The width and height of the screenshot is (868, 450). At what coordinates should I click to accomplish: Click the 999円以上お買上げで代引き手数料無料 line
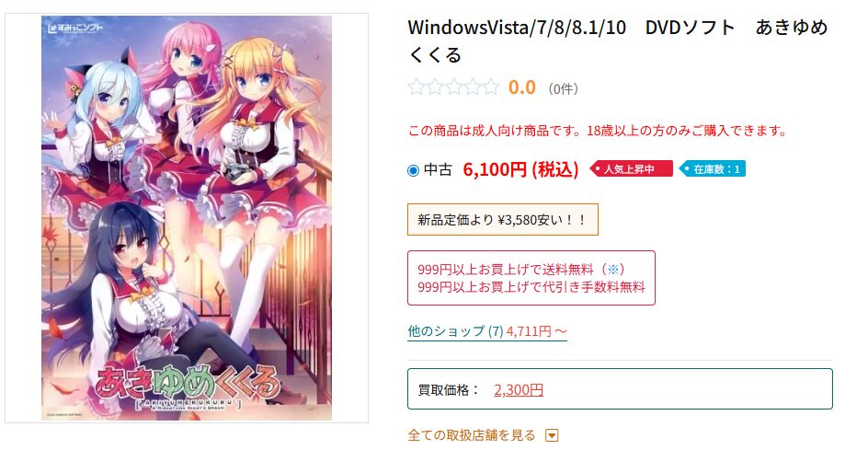coord(531,287)
